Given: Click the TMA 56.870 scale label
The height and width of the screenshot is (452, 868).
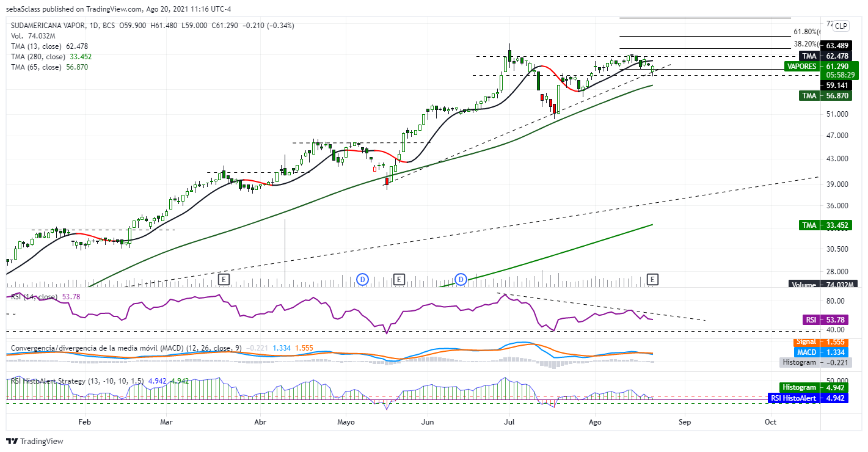Looking at the screenshot, I should pyautogui.click(x=824, y=95).
